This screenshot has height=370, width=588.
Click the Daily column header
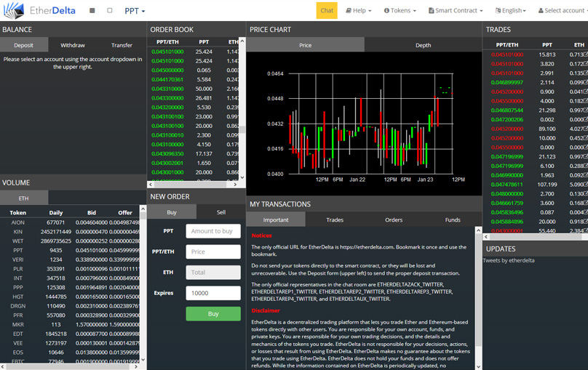pyautogui.click(x=56, y=213)
